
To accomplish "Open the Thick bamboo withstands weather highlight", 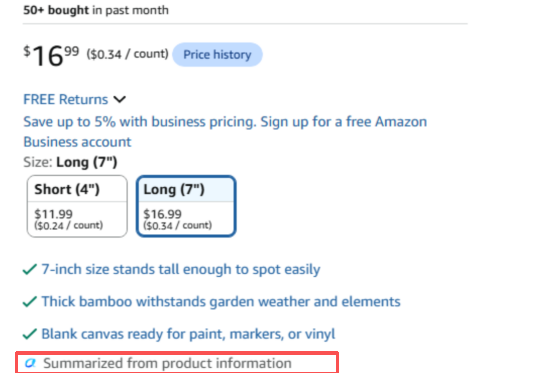I will tap(221, 302).
